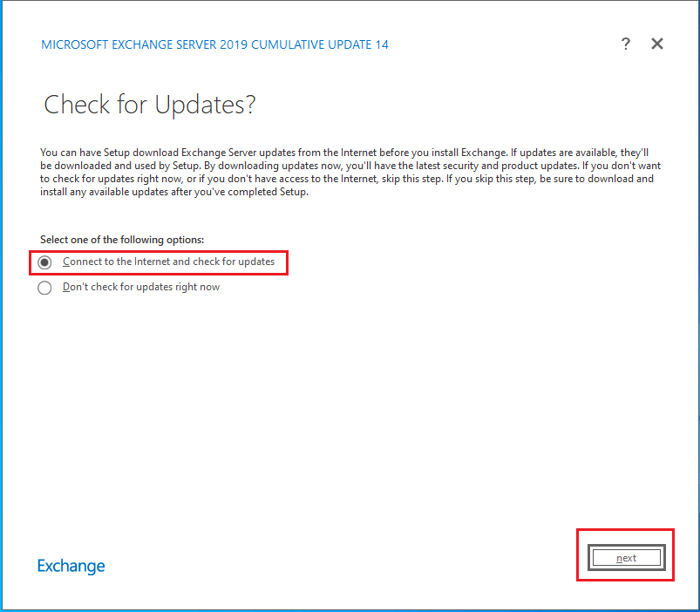Click the "Check for Updates?" heading
The image size is (700, 612).
click(149, 105)
